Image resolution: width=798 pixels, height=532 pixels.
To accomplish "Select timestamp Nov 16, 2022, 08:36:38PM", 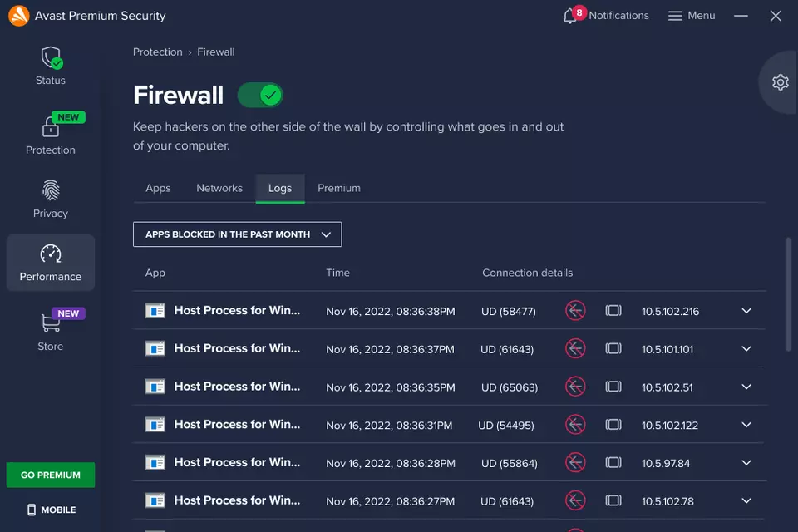I will click(x=391, y=311).
